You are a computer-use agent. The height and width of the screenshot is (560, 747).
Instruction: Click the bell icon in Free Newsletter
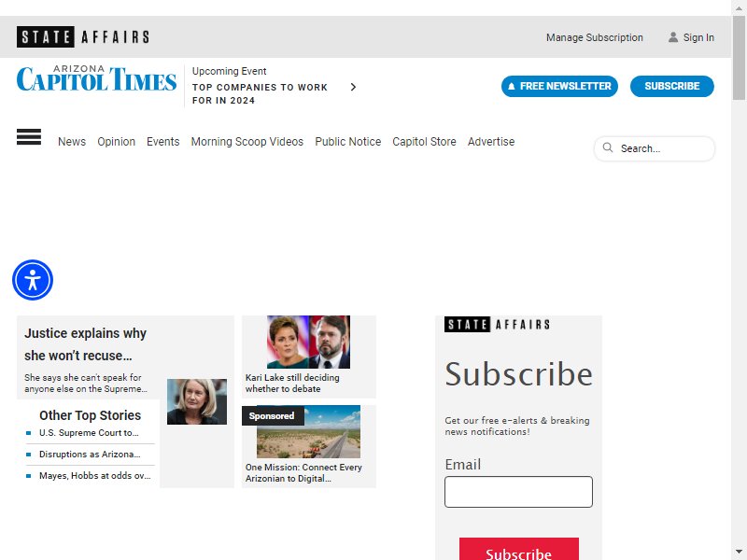coord(511,86)
